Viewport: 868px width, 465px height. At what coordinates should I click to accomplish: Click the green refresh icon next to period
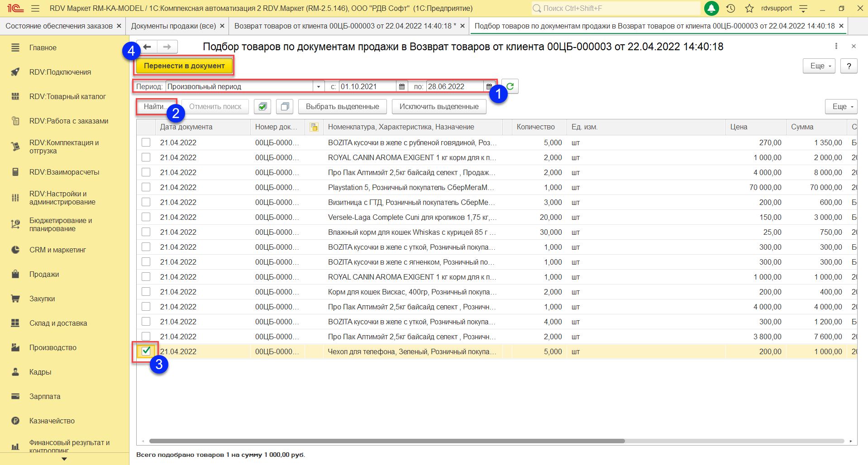pyautogui.click(x=510, y=86)
